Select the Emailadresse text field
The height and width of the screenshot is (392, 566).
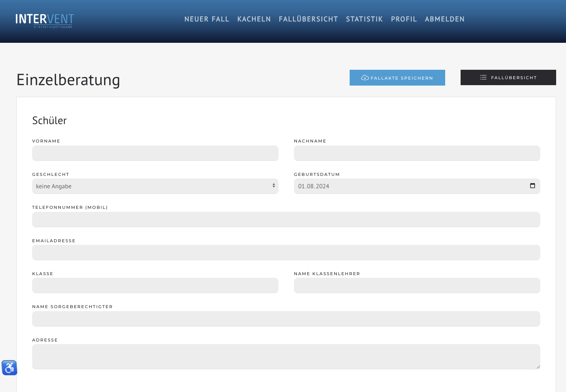coord(286,252)
